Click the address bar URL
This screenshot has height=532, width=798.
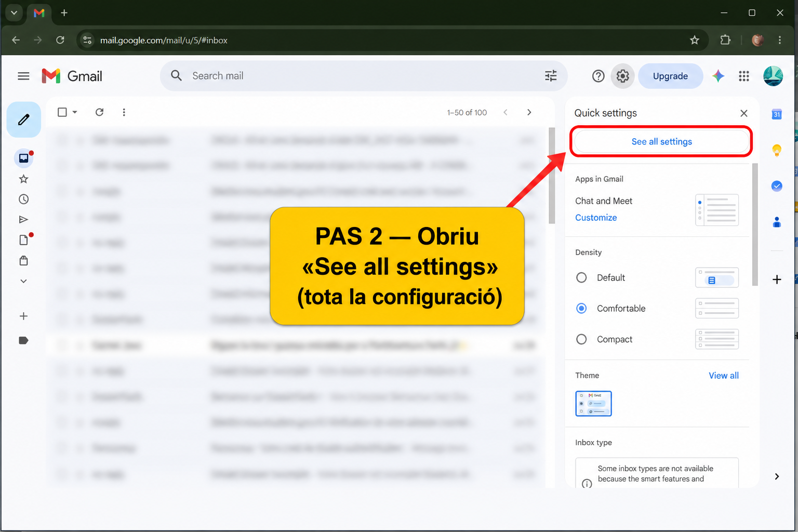point(164,41)
